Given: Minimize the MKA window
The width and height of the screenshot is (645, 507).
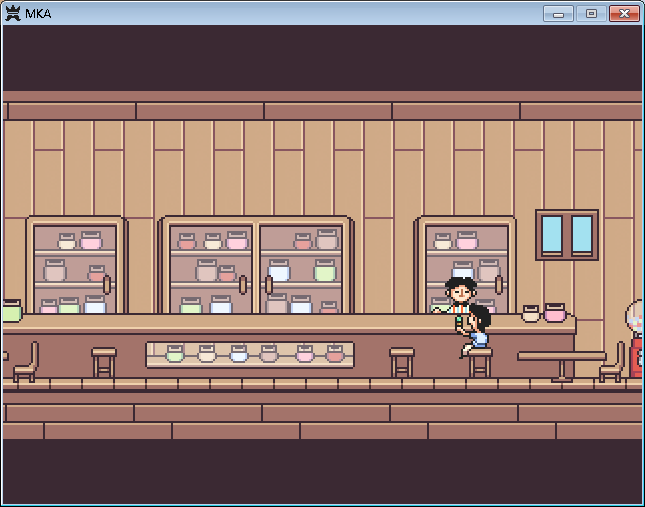Looking at the screenshot, I should (558, 14).
